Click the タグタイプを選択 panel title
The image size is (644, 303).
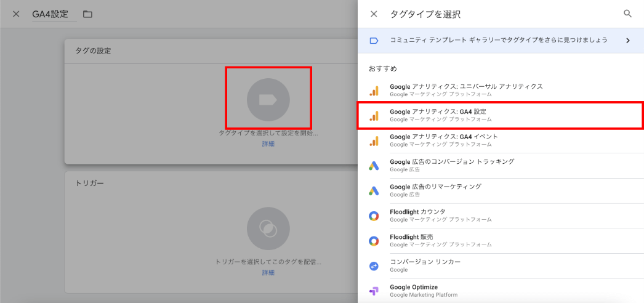pyautogui.click(x=425, y=14)
